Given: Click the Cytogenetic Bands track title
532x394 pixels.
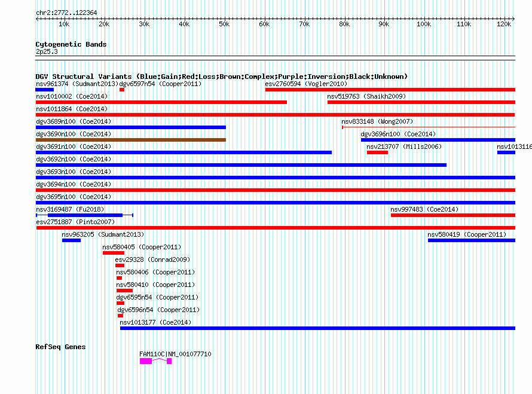Looking at the screenshot, I should click(71, 44).
